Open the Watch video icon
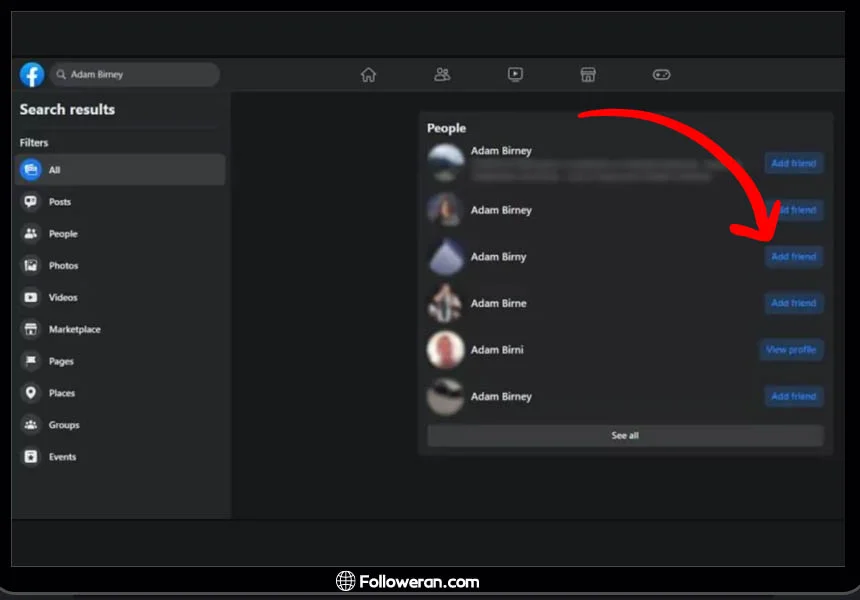 [x=515, y=75]
